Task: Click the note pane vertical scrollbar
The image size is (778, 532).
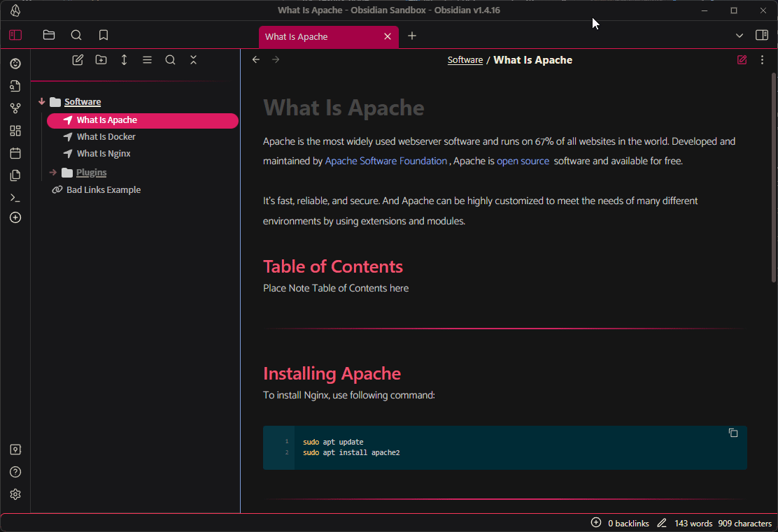Action: click(x=773, y=175)
